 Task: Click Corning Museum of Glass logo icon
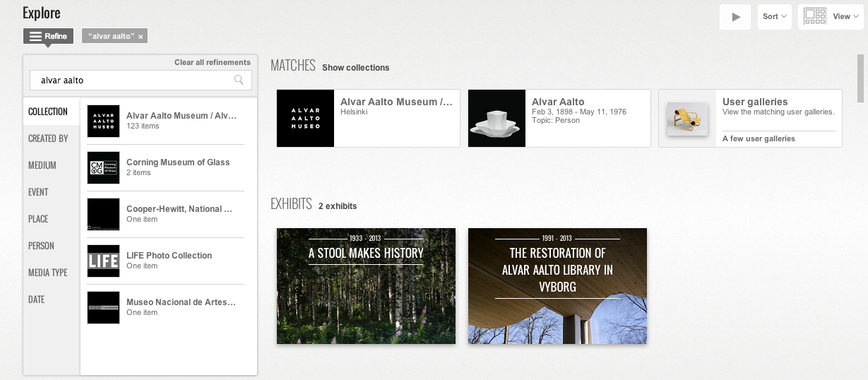pyautogui.click(x=103, y=167)
